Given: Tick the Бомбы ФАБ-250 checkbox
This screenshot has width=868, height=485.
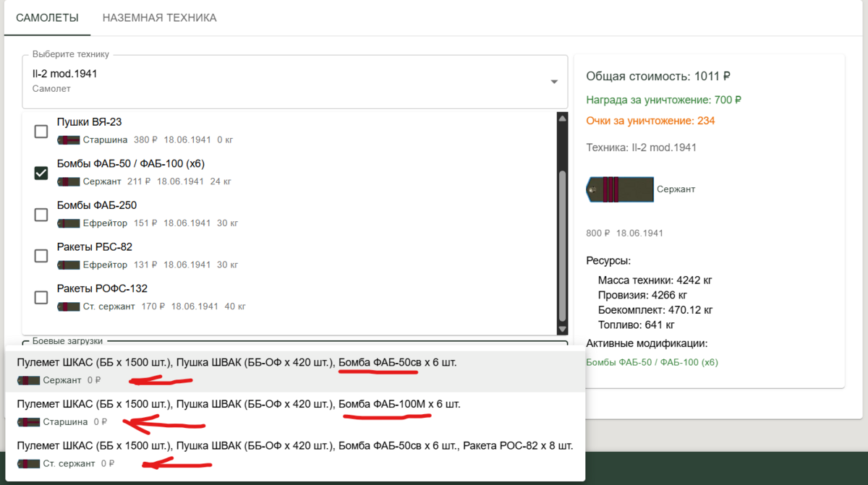Looking at the screenshot, I should [x=41, y=215].
